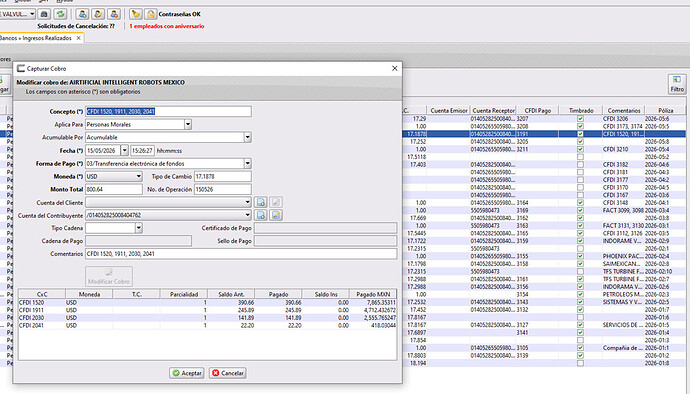Expand the Forma de Pago dropdown
Screen dimensions: 690x394
[x=248, y=163]
